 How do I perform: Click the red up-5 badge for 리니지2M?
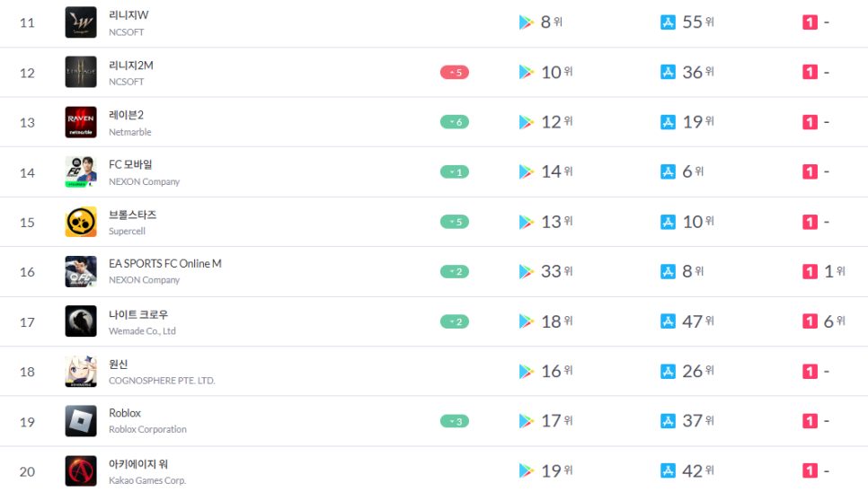coord(455,73)
